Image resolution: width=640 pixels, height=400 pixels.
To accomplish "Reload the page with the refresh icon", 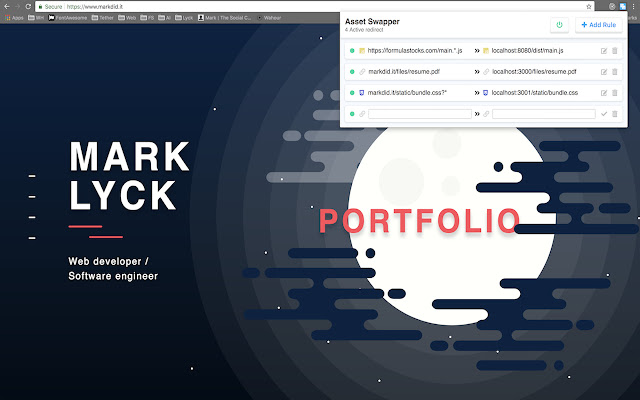I will [x=28, y=7].
